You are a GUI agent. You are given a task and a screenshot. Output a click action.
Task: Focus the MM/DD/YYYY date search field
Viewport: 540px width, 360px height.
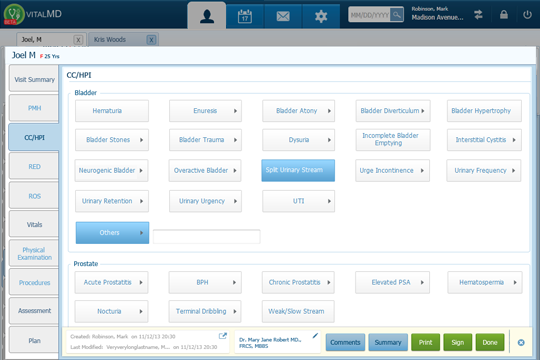click(370, 15)
